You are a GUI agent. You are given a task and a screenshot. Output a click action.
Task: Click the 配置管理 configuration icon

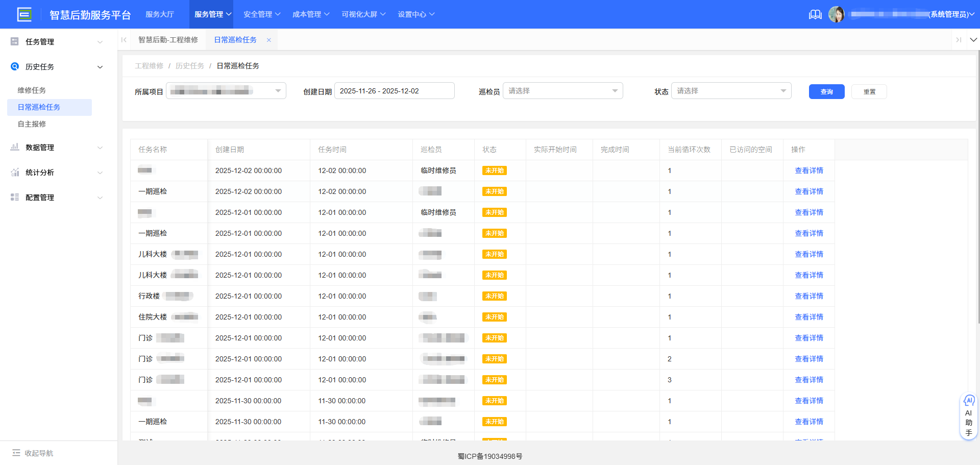[14, 197]
